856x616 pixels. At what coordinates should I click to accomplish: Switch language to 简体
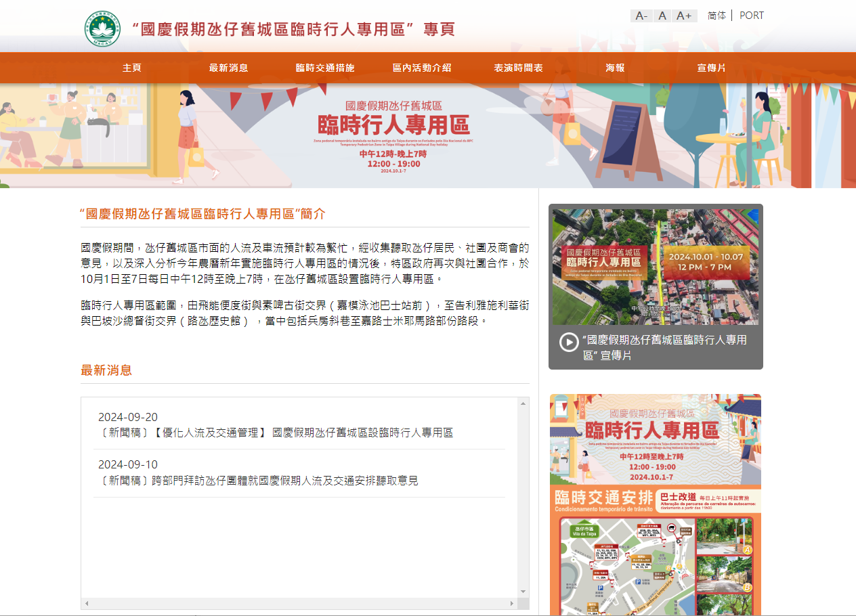click(x=716, y=16)
